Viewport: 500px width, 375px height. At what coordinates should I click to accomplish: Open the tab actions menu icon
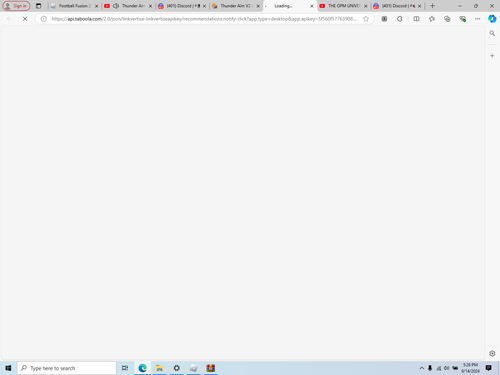39,6
